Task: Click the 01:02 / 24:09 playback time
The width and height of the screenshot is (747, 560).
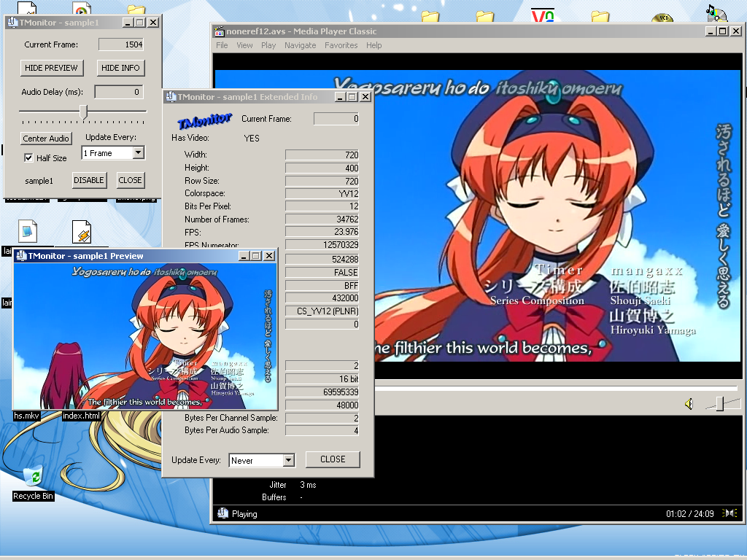Action: pos(690,513)
